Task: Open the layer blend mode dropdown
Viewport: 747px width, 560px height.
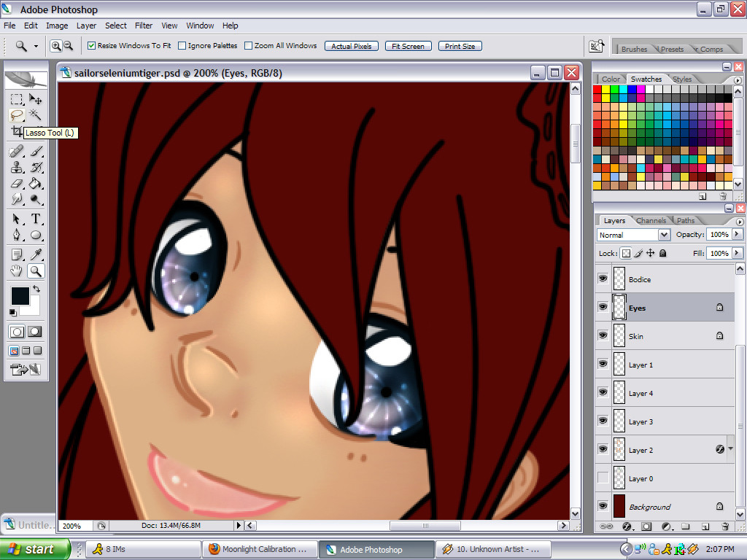Action: click(664, 235)
